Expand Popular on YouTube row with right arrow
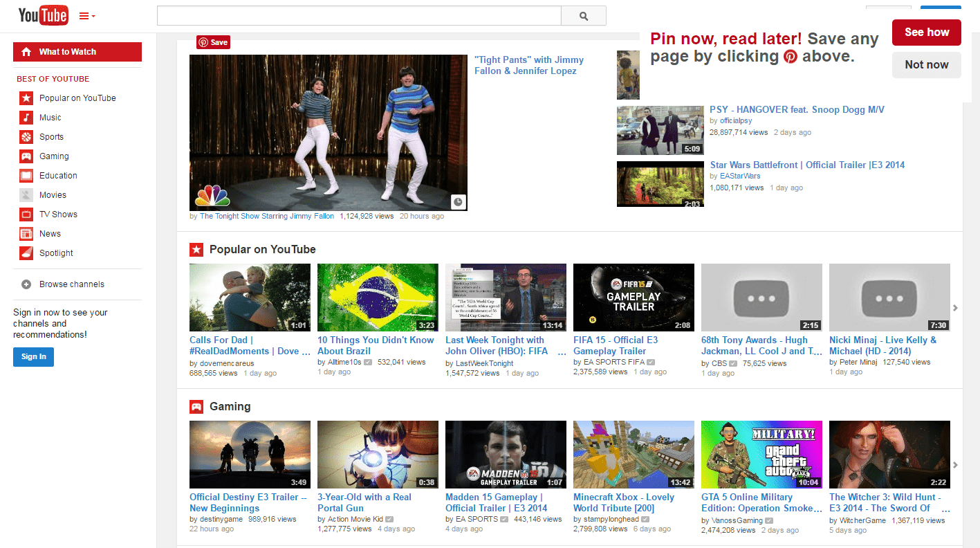Image resolution: width=980 pixels, height=548 pixels. click(x=956, y=308)
